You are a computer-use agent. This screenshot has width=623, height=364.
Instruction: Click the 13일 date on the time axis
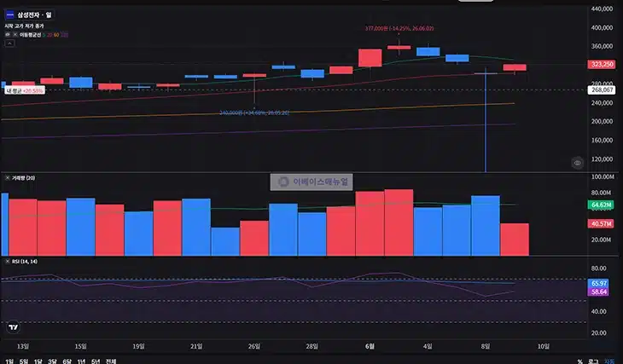[x=23, y=347]
